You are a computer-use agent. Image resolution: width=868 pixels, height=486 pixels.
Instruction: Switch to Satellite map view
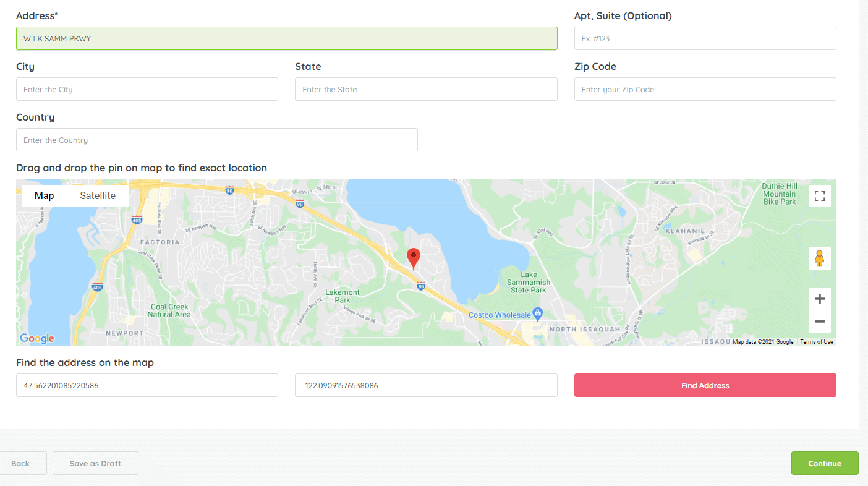98,196
